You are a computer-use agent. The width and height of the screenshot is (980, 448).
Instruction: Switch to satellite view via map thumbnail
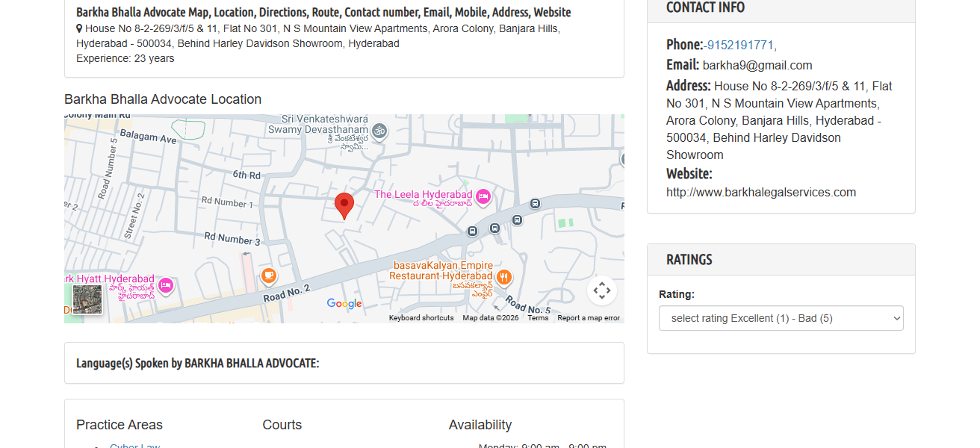tap(87, 299)
